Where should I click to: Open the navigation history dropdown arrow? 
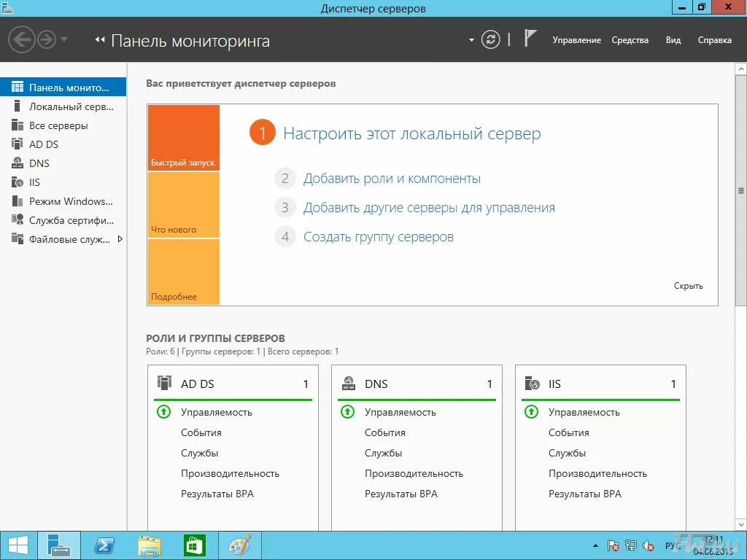(x=64, y=39)
